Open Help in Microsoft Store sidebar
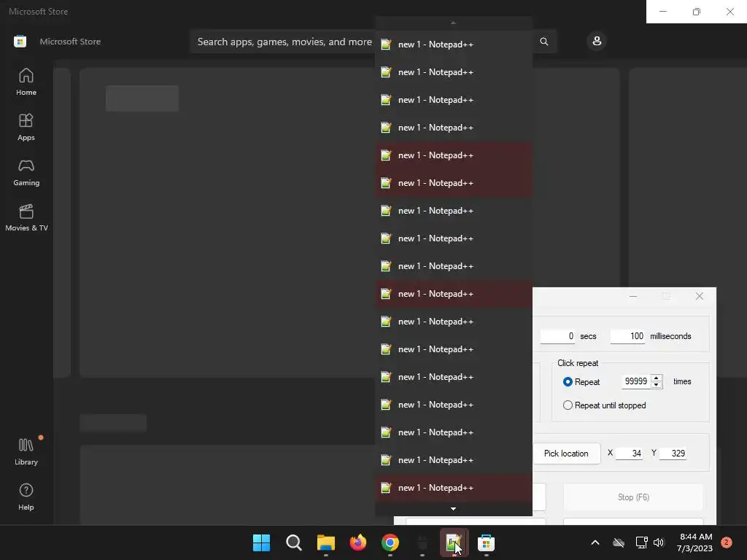The height and width of the screenshot is (560, 747). click(x=26, y=497)
